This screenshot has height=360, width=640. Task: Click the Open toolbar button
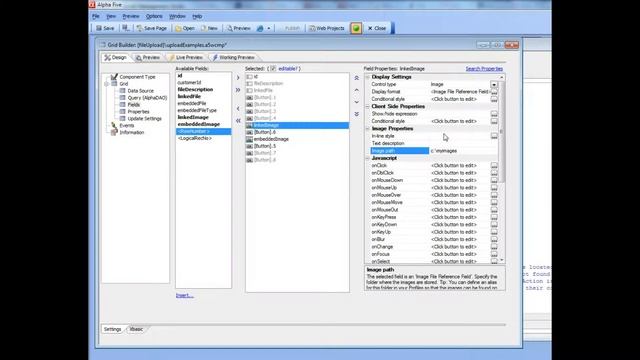click(185, 28)
